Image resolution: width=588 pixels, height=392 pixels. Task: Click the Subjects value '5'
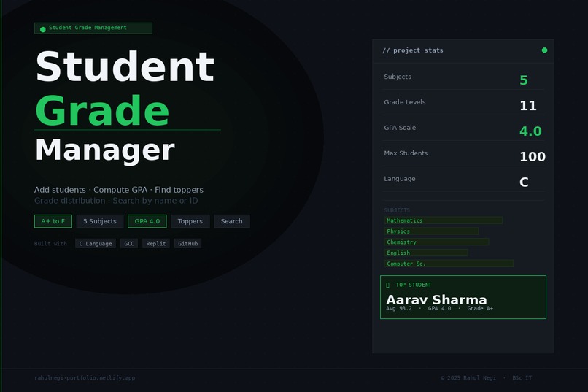click(524, 80)
